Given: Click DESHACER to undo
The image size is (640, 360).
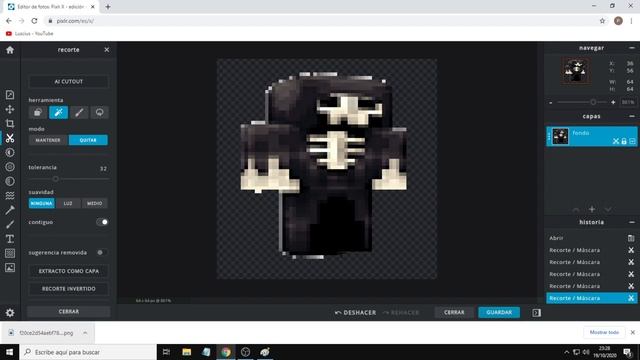Looking at the screenshot, I should pyautogui.click(x=356, y=313).
